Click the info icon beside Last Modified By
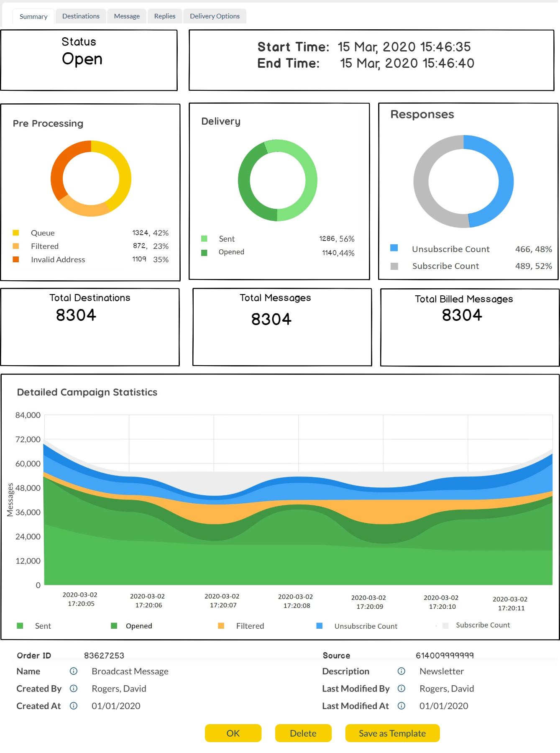This screenshot has width=560, height=753. pyautogui.click(x=401, y=689)
